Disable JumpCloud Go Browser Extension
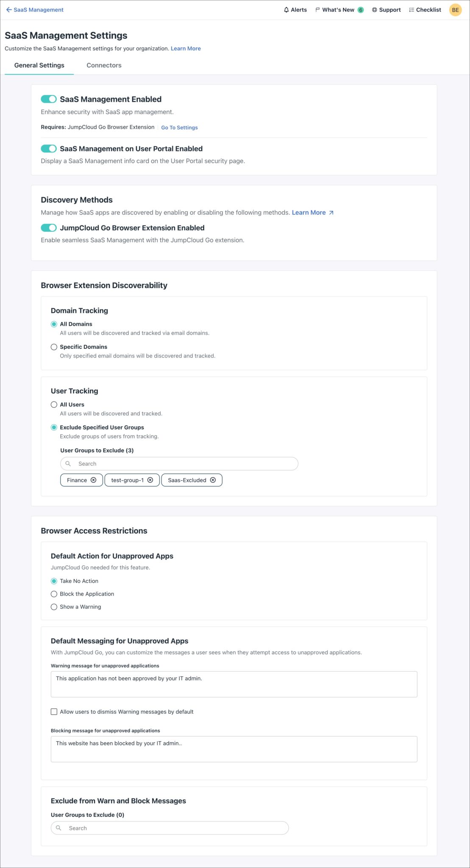The width and height of the screenshot is (470, 868). click(x=49, y=228)
